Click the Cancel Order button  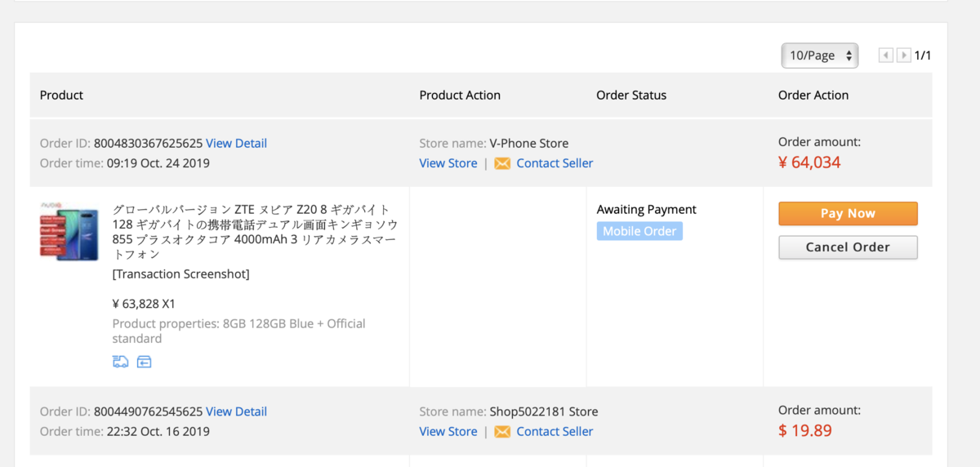[848, 247]
